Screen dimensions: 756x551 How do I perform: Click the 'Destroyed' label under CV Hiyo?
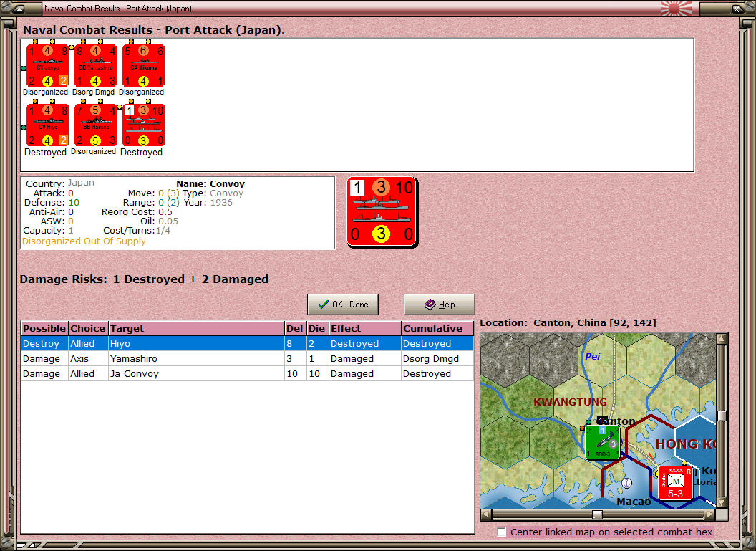point(45,152)
